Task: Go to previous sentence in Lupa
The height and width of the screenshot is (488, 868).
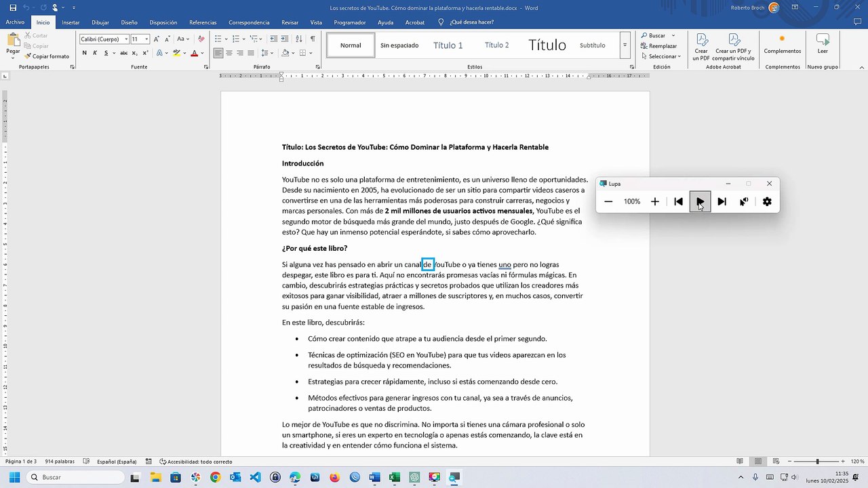Action: 678,201
